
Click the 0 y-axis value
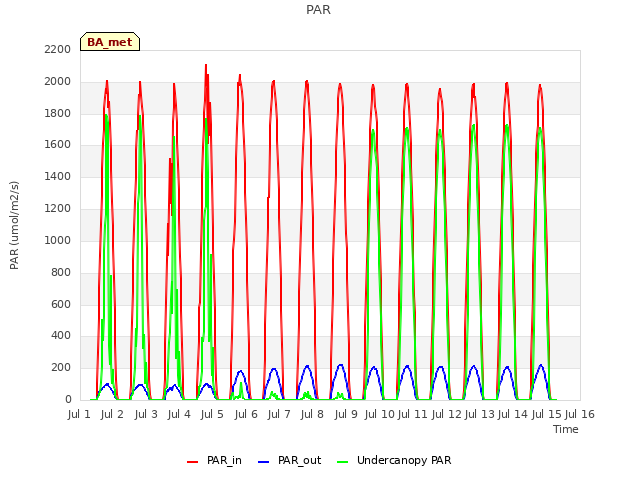click(x=68, y=399)
